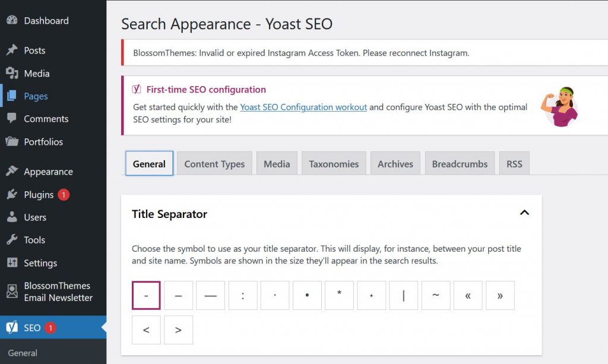Click the Pages icon in the sidebar
Image resolution: width=608 pixels, height=364 pixels.
(13, 96)
